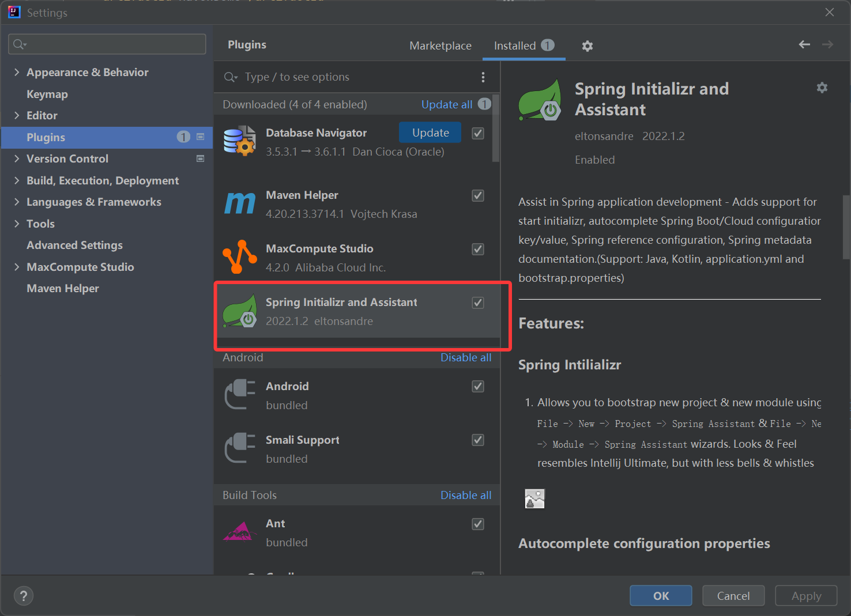Expand MaxCompute Studio settings node

17,267
